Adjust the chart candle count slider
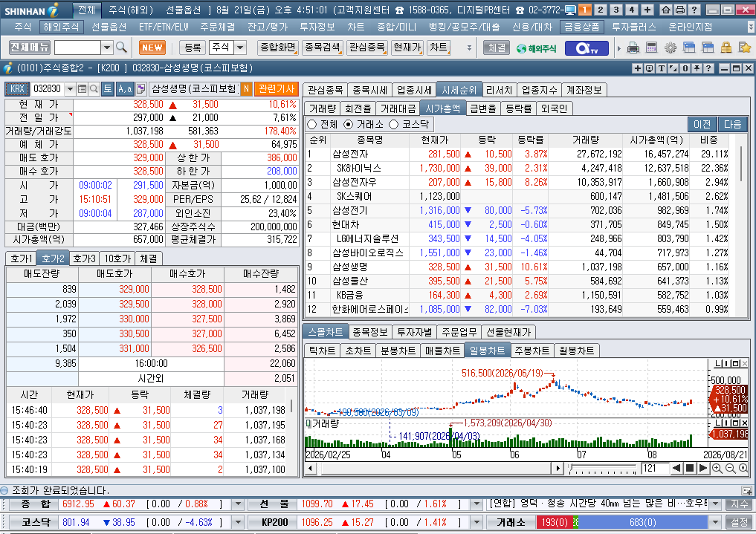Image resolution: width=756 pixels, height=534 pixels. point(603,468)
